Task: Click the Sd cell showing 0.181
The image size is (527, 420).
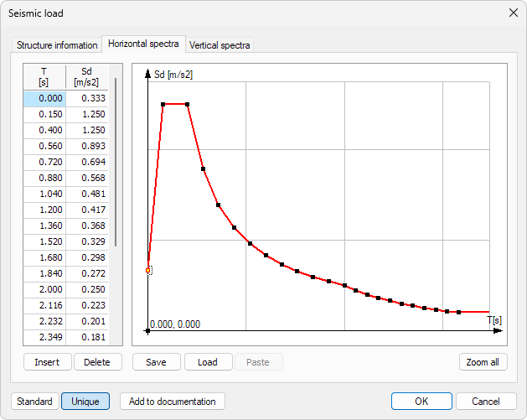Action: point(87,337)
